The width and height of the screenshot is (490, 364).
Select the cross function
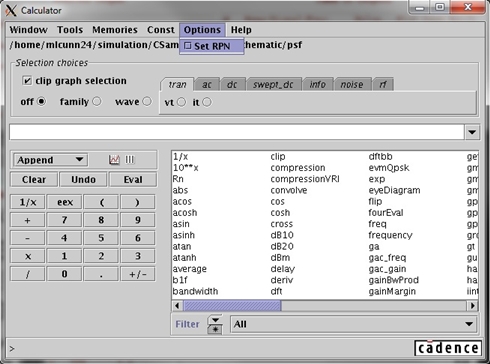(x=282, y=224)
